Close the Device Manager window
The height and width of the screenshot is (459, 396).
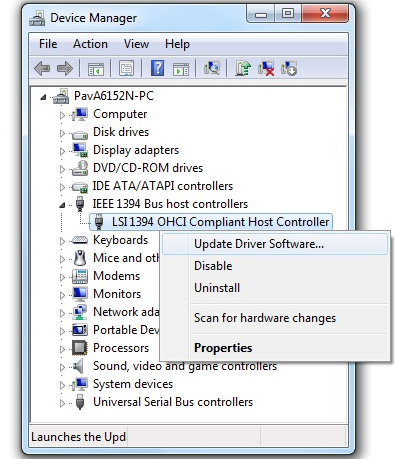[325, 14]
